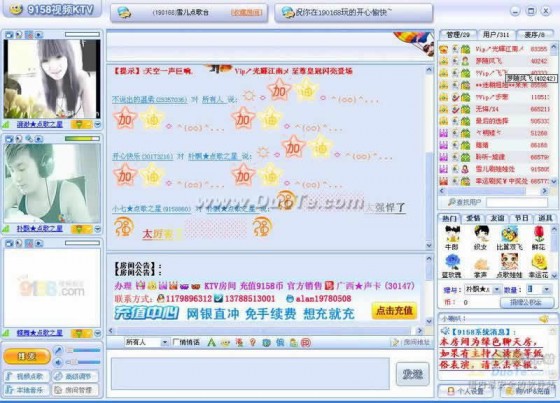
Task: Adjust the speaker volume slider
Action: [x=83, y=362]
